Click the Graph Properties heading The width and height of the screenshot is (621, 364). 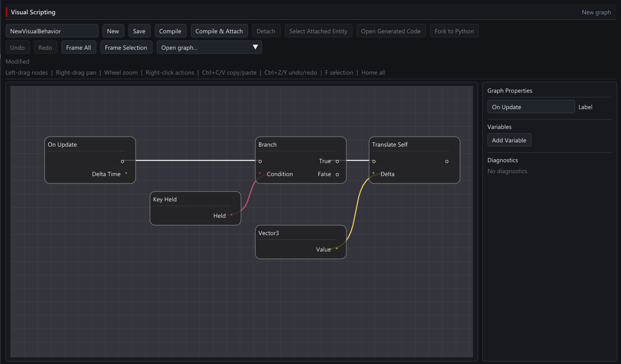tap(510, 91)
